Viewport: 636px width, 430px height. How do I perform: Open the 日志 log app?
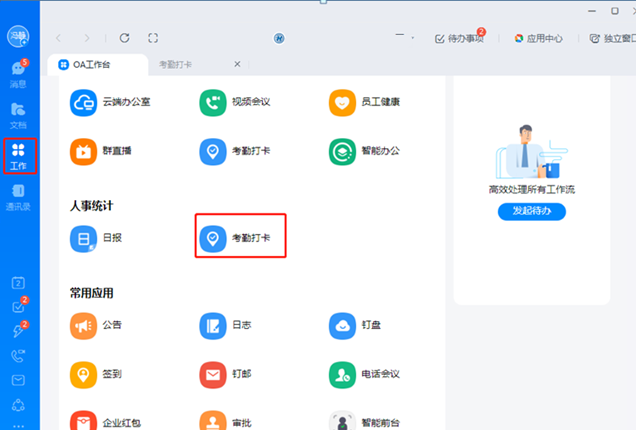pos(228,326)
